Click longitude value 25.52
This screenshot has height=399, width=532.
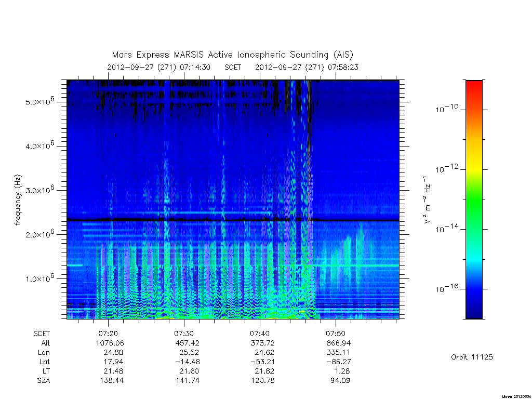pyautogui.click(x=189, y=353)
